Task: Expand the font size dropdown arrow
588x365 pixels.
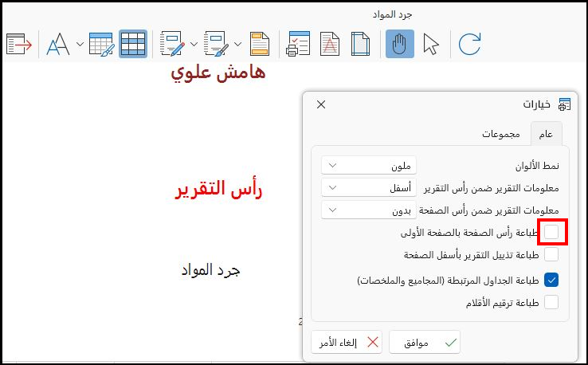Action: pyautogui.click(x=80, y=44)
